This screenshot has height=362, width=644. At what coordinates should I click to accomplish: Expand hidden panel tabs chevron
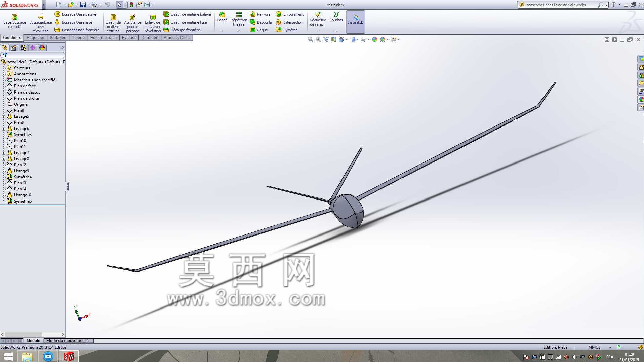(62, 48)
